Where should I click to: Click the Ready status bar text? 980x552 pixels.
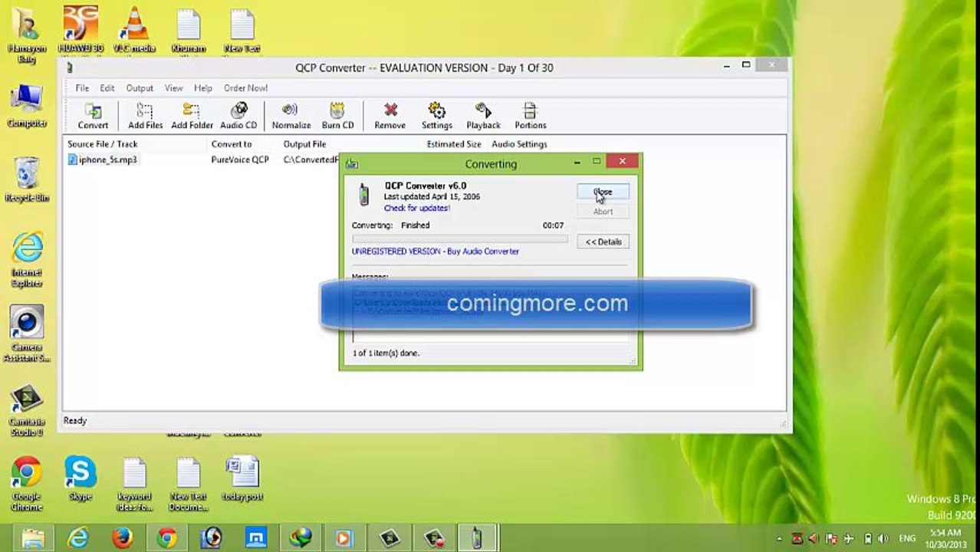pos(75,420)
